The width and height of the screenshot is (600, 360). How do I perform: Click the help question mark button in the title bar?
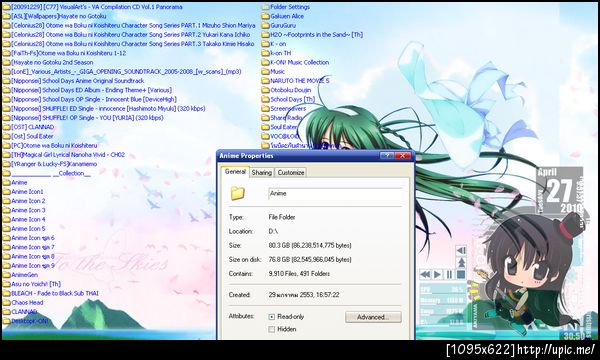pos(386,156)
